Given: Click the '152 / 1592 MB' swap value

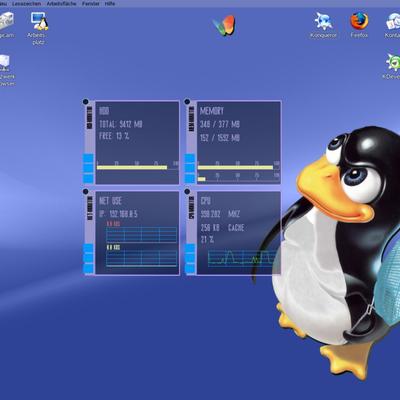Looking at the screenshot, I should [220, 138].
